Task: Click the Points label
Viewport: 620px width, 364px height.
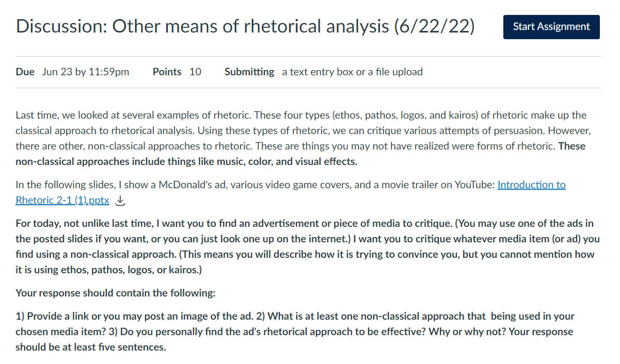Action: pos(167,72)
